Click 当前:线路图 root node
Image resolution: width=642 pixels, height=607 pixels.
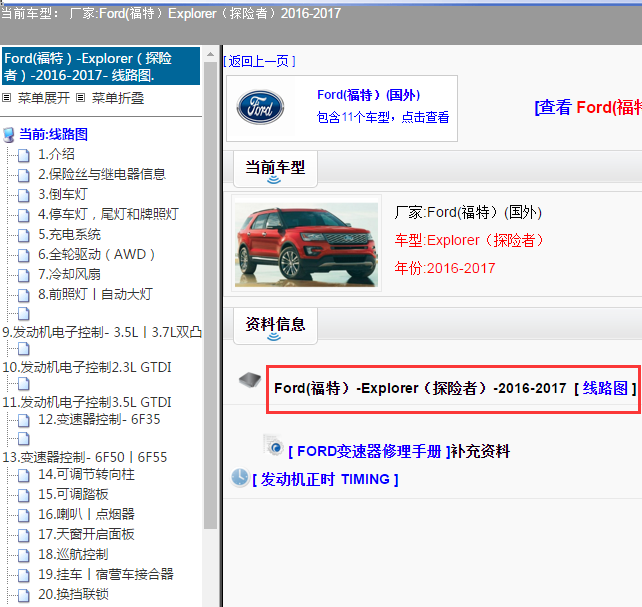53,134
